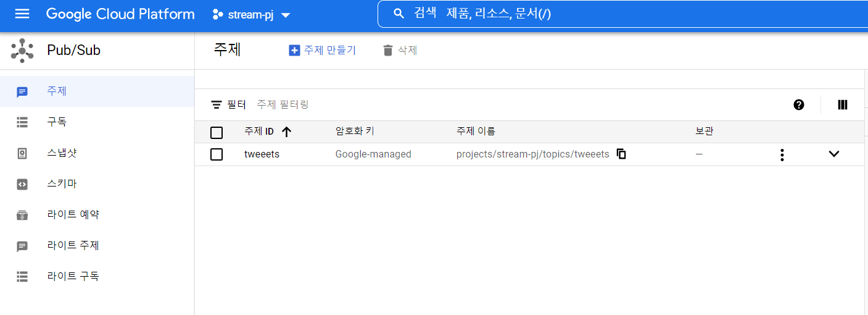Viewport: 868px width, 315px height.
Task: Click the Google Cloud Platform logo text
Action: (x=120, y=14)
